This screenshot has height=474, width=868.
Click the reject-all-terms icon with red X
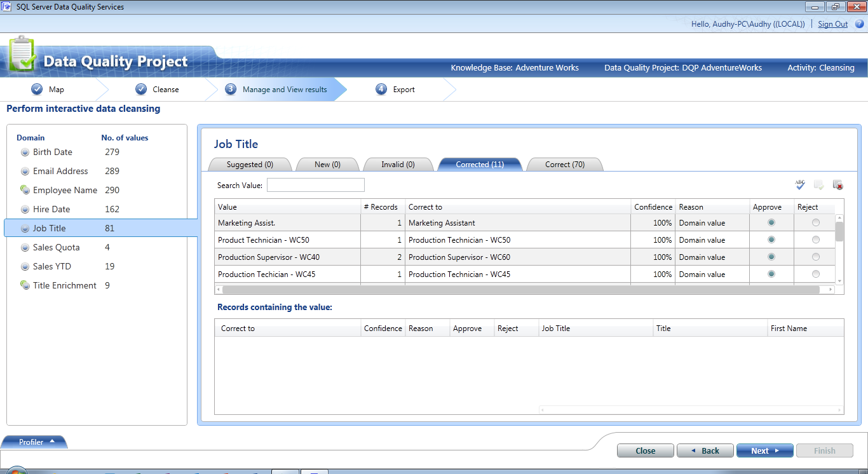click(x=837, y=184)
